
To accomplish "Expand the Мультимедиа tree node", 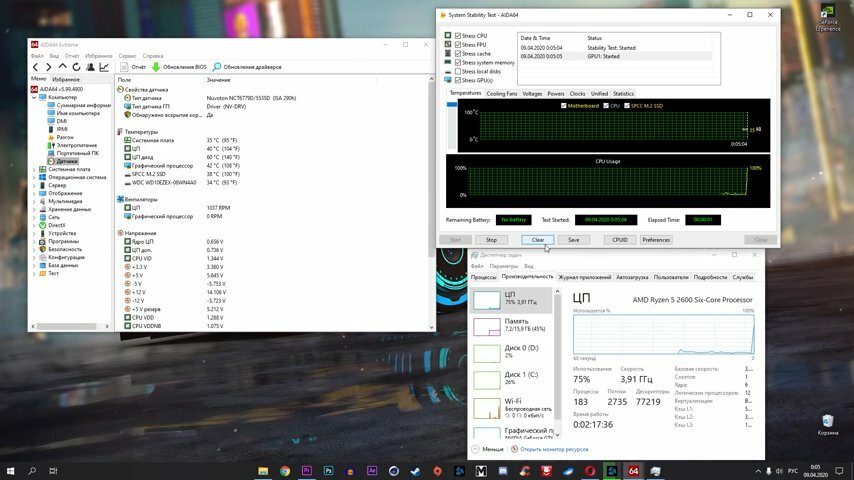I will point(34,201).
